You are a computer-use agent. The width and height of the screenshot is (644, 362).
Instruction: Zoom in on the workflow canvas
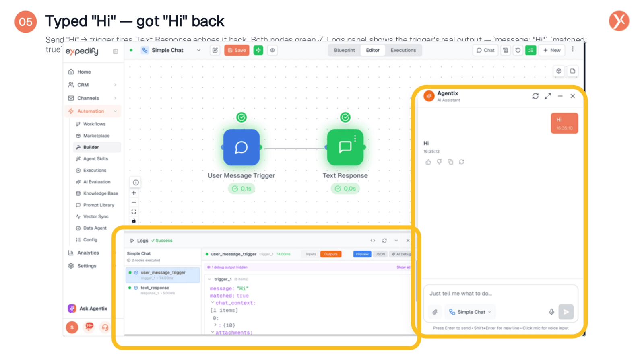(x=134, y=193)
